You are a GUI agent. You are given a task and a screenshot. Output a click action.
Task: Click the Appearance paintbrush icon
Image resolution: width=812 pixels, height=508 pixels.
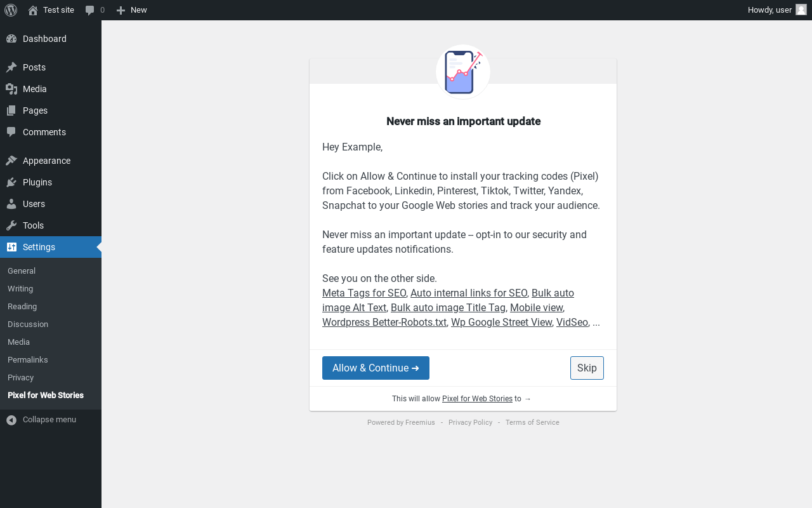click(x=11, y=161)
